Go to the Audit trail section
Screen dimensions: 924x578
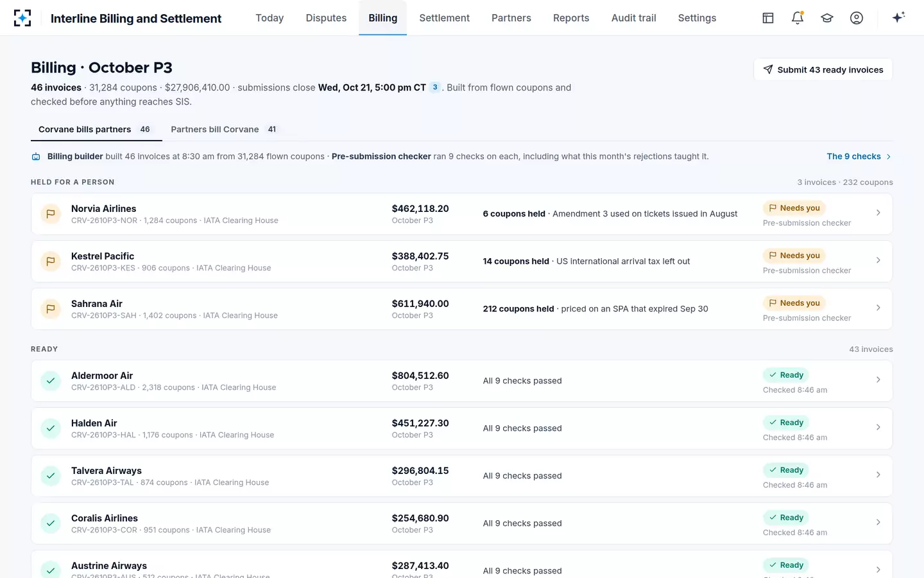(x=633, y=18)
